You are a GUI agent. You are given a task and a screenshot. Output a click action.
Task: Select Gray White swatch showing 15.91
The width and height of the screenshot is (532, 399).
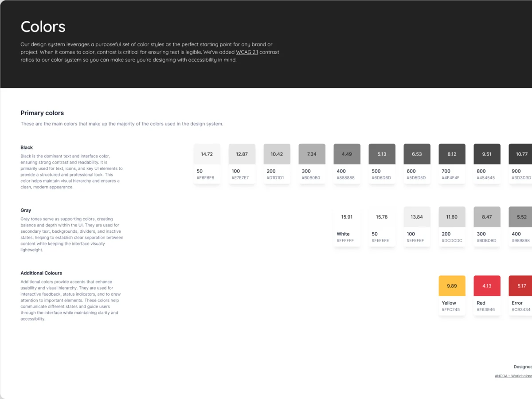[x=347, y=217]
